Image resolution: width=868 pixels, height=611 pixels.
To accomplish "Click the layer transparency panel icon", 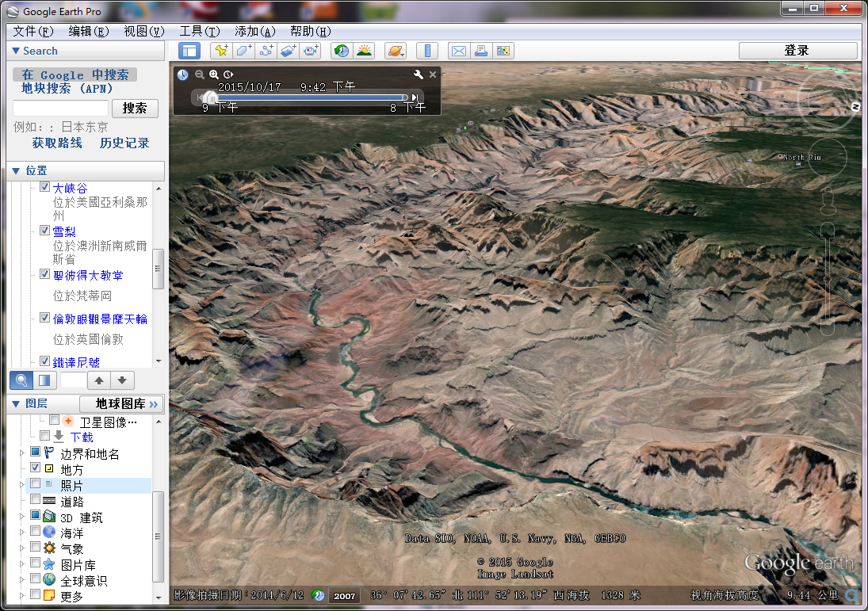I will [x=44, y=380].
